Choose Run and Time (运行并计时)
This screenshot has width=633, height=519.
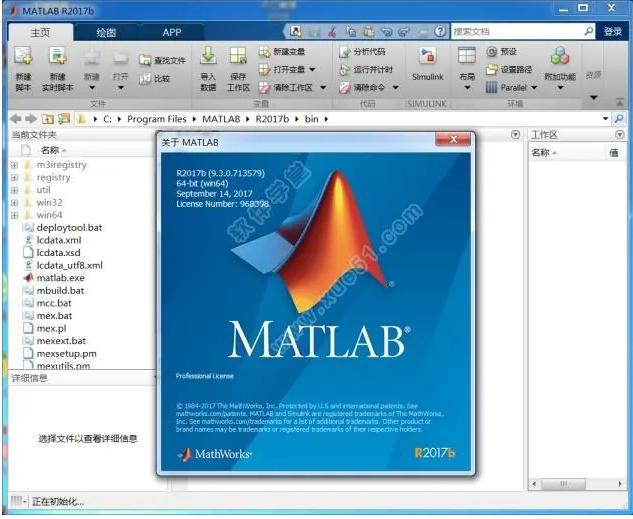[366, 69]
